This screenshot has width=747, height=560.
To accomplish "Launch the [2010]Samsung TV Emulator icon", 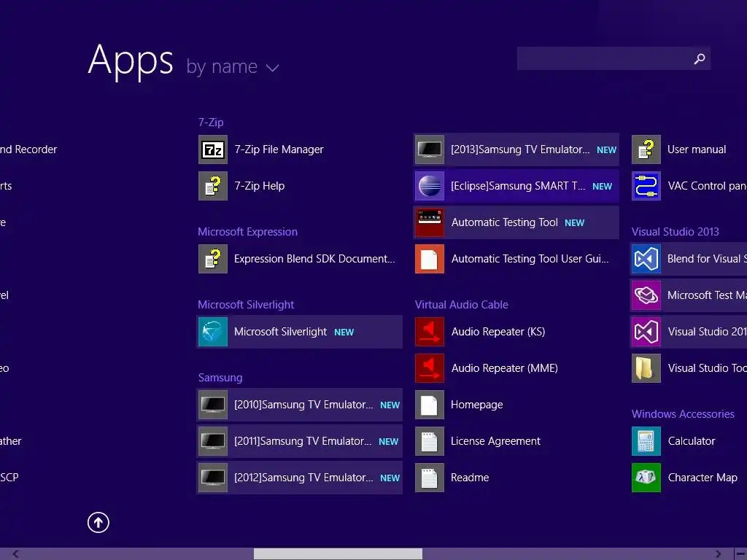I will (212, 405).
